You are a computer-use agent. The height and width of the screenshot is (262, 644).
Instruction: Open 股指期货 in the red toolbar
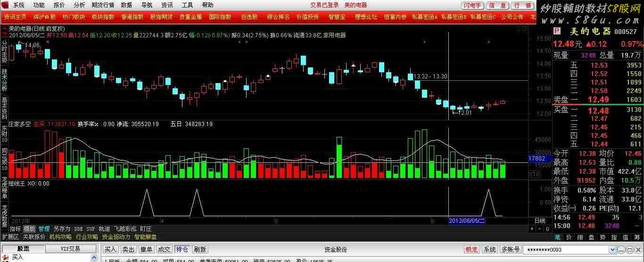click(161, 17)
